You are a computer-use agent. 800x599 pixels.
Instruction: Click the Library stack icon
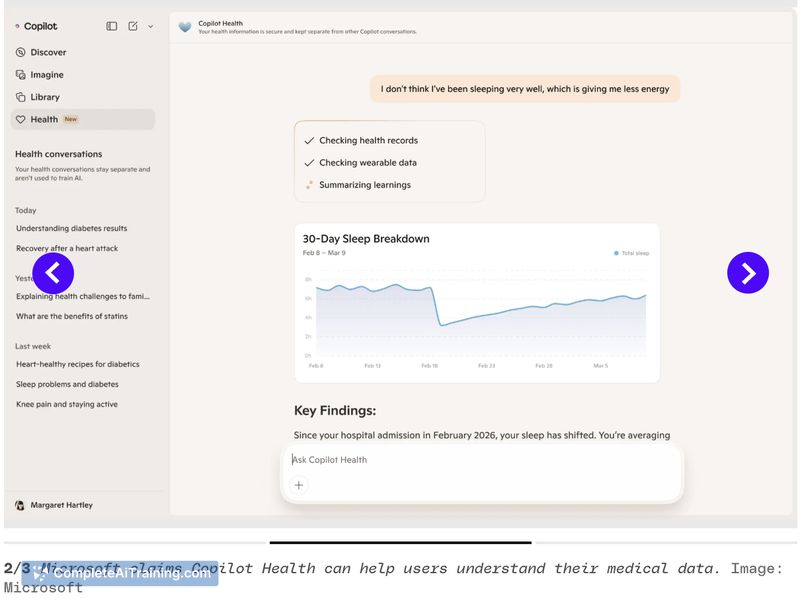(x=20, y=97)
